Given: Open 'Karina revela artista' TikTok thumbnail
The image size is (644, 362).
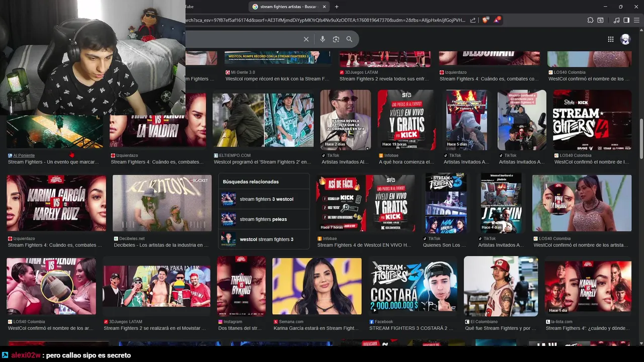Looking at the screenshot, I should pyautogui.click(x=345, y=120).
